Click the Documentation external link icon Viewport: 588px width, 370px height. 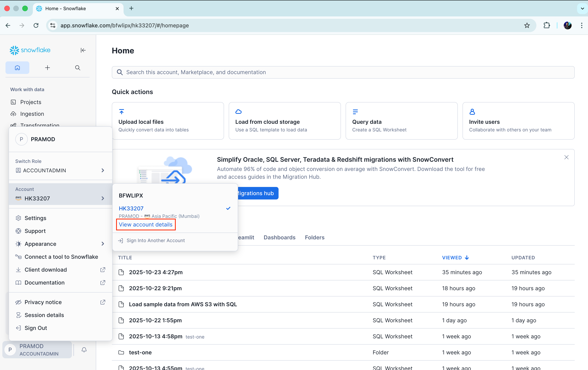pyautogui.click(x=103, y=283)
